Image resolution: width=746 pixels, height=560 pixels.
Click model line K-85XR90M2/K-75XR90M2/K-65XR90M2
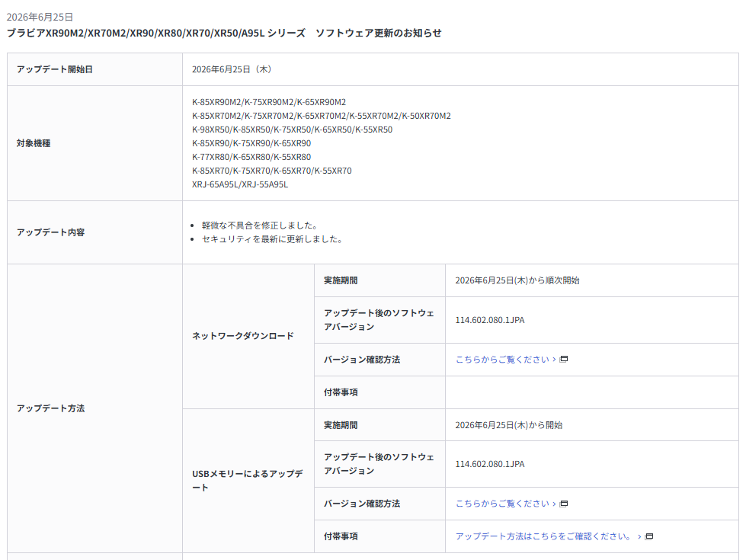coord(269,102)
